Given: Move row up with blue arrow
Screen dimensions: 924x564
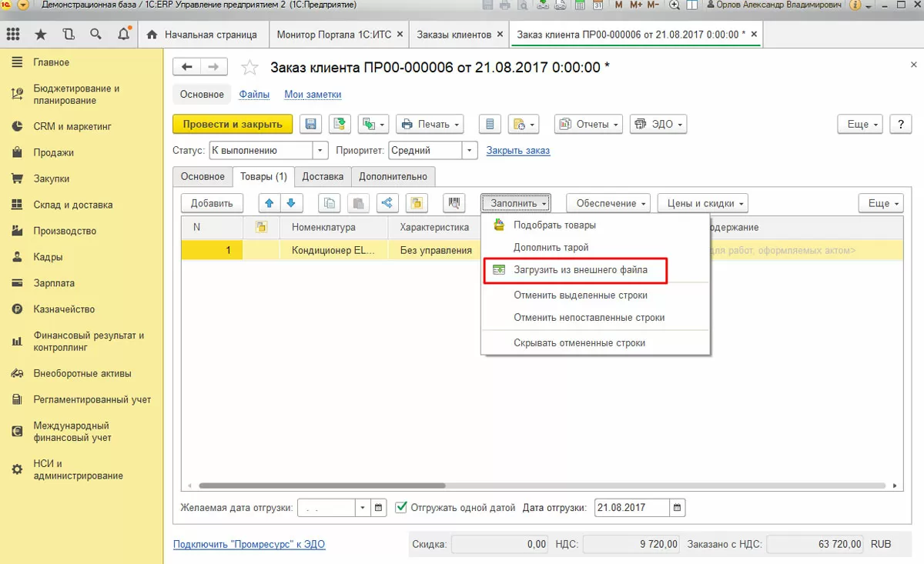Looking at the screenshot, I should click(269, 203).
